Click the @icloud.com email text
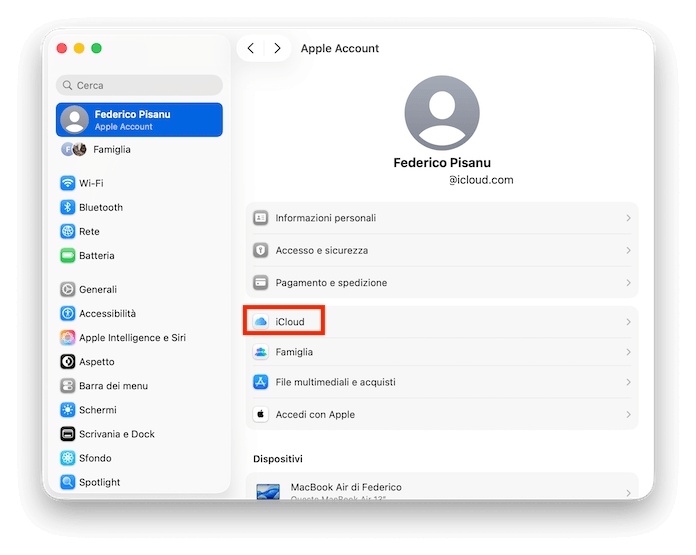The height and width of the screenshot is (555, 696). [481, 180]
